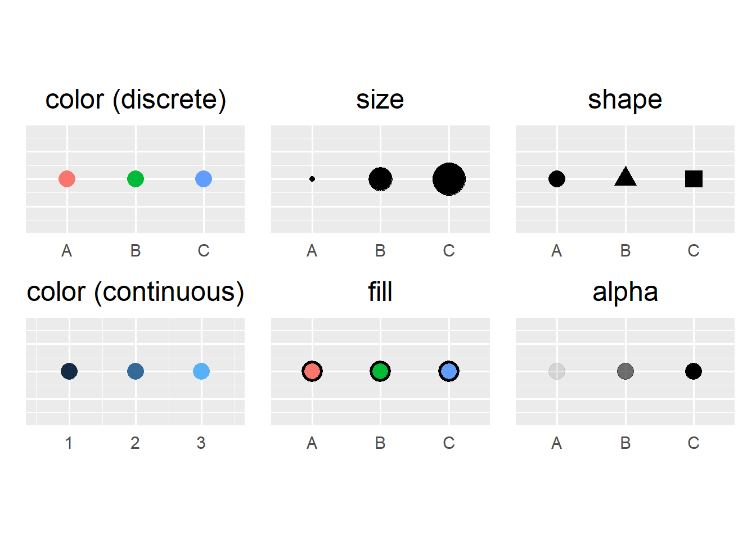
Task: Select the semi-transparent gray point B in alpha
Action: pos(625,371)
